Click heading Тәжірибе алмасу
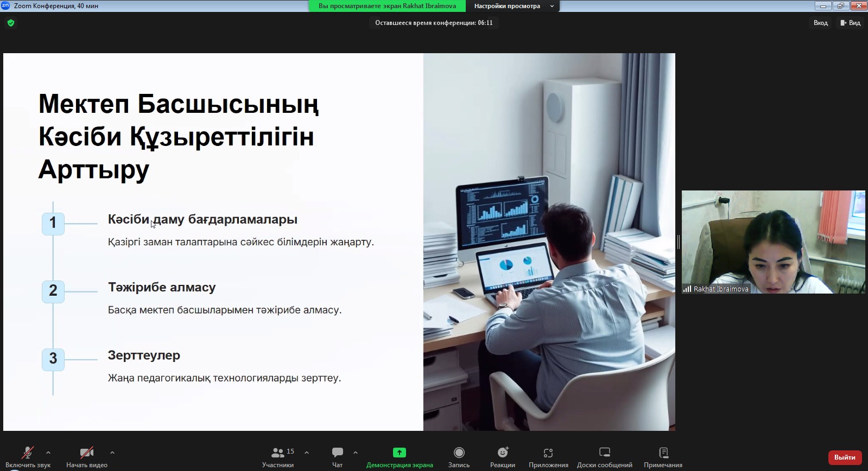The image size is (868, 471). (x=162, y=287)
